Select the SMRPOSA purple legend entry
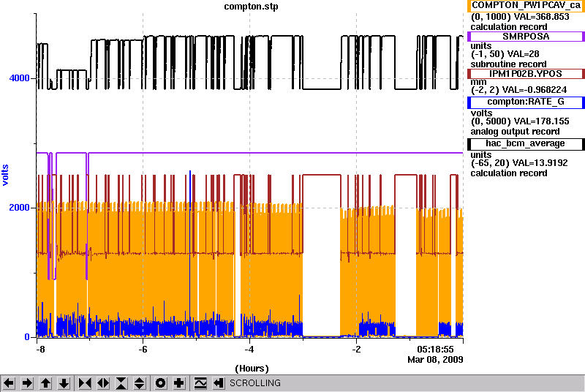This screenshot has width=585, height=392. tap(526, 37)
